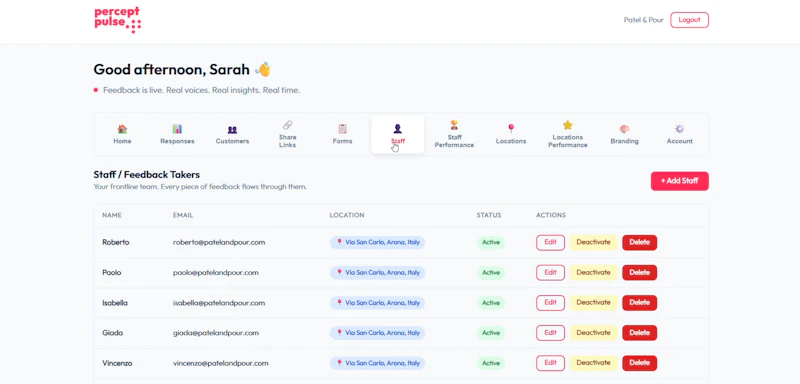Edit Vincenzo's staff record

pos(551,363)
